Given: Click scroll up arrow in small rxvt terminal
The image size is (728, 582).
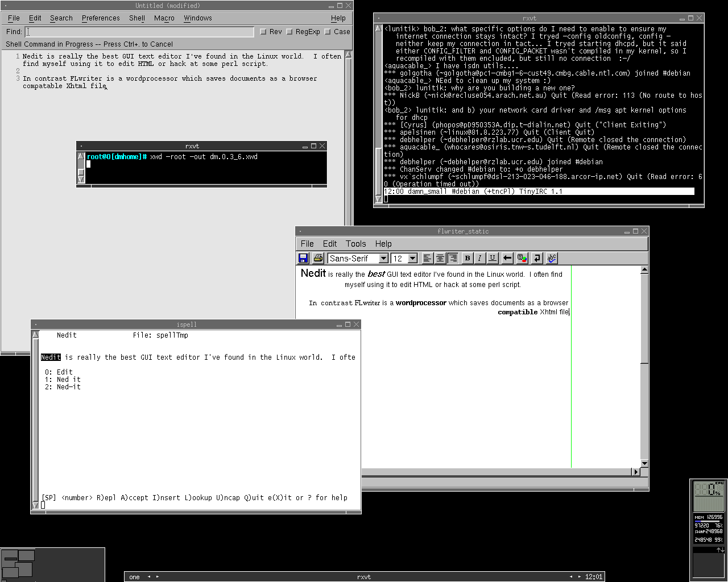Looking at the screenshot, I should coord(81,156).
